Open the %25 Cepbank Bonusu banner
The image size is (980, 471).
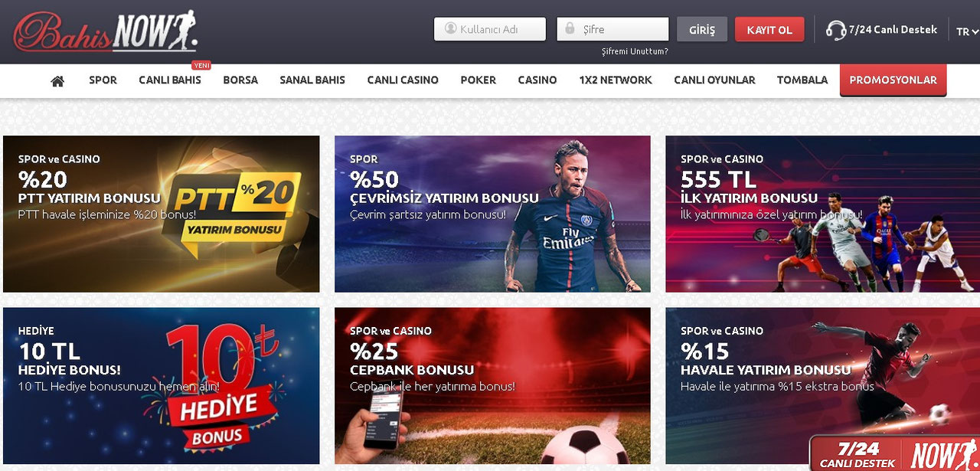492,386
